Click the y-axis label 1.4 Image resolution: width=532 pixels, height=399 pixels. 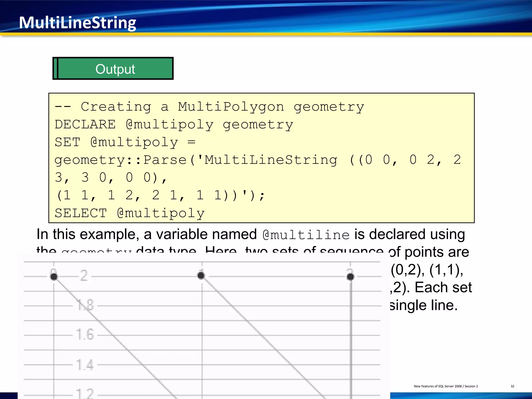85,365
